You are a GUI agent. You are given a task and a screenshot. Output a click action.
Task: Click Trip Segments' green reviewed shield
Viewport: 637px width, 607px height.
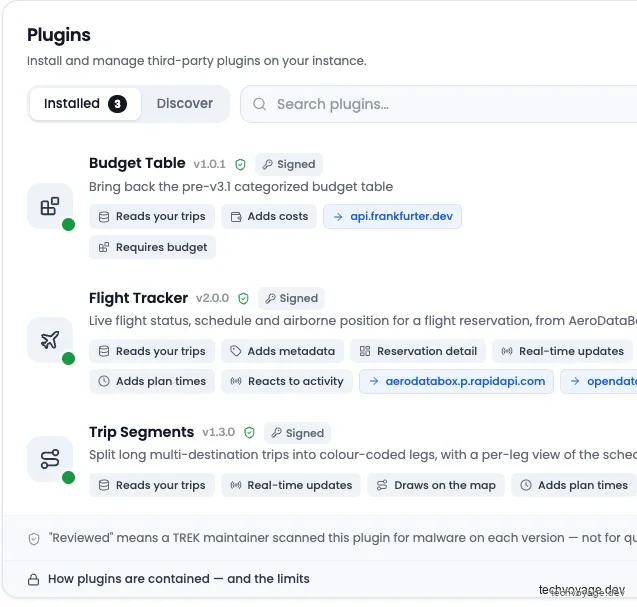249,433
